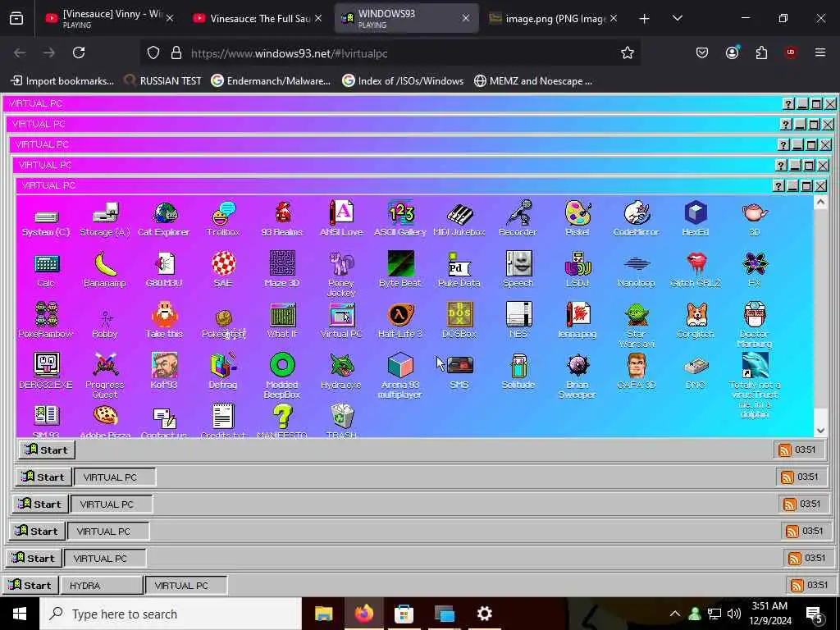Launch LSDJ
The image size is (840, 630).
(x=577, y=271)
